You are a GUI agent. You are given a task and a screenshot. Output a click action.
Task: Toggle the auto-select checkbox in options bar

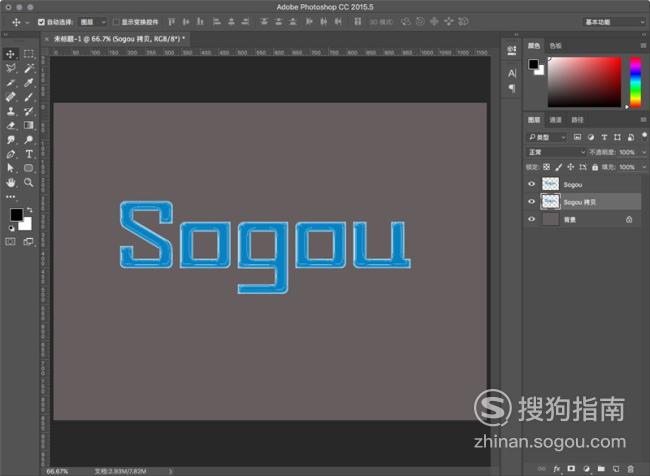(x=41, y=22)
